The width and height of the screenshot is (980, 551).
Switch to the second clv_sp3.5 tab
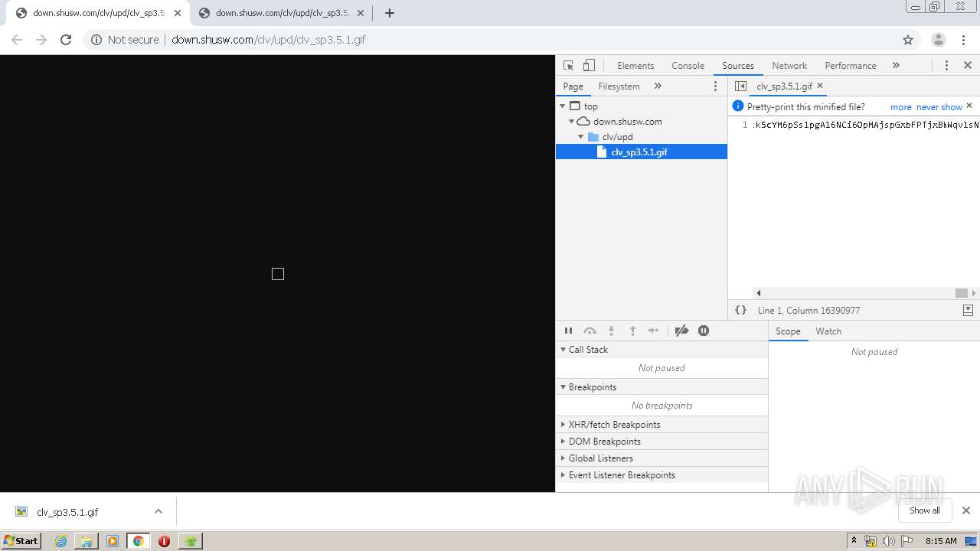(281, 13)
